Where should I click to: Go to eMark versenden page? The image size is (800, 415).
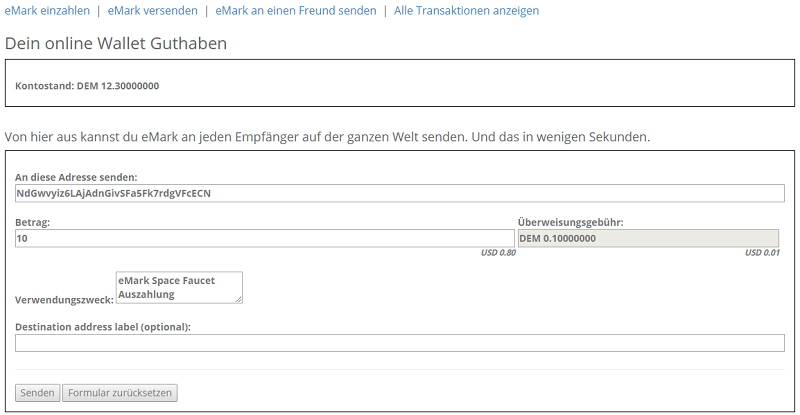[x=153, y=11]
